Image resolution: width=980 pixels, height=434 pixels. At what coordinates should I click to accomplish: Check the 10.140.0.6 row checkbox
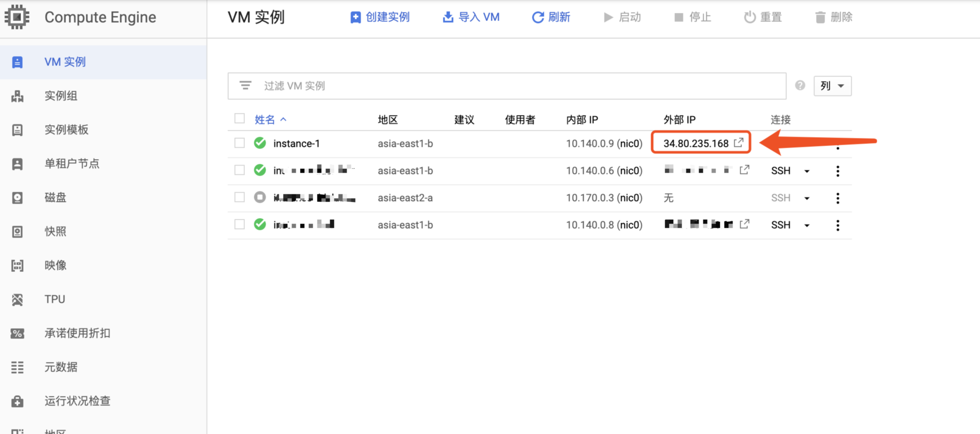239,170
